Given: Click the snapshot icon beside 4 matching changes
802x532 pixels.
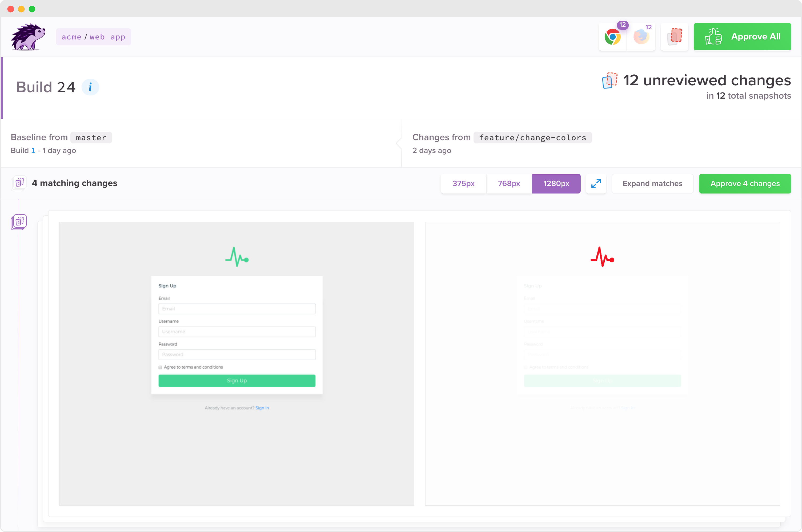Looking at the screenshot, I should (19, 183).
